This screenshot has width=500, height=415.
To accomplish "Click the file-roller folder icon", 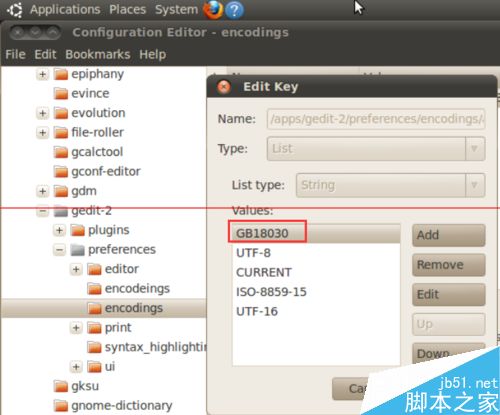I will 61,133.
